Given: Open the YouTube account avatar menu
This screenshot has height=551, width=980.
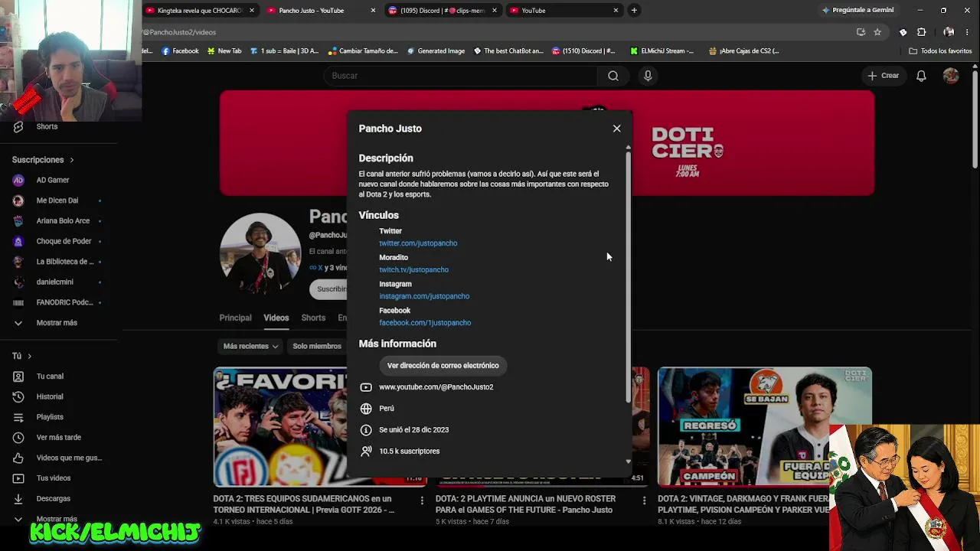Looking at the screenshot, I should (951, 76).
